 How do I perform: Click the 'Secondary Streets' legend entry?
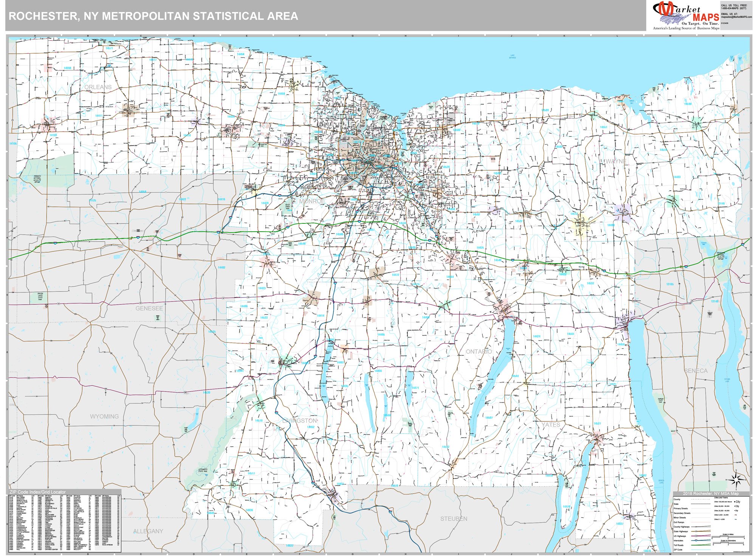682,513
